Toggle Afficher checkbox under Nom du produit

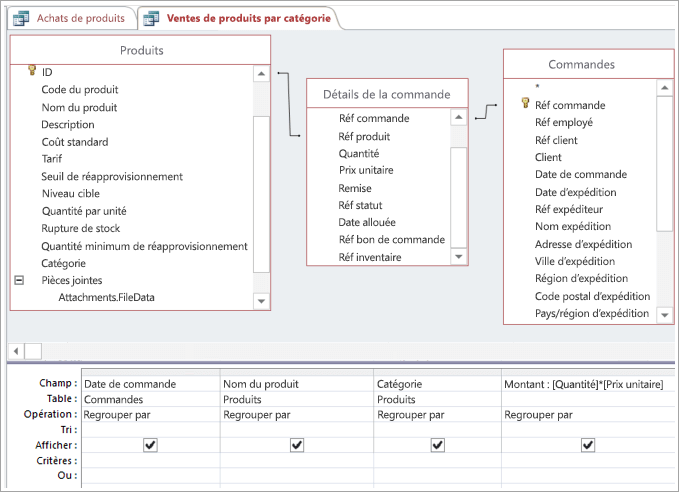coord(297,445)
